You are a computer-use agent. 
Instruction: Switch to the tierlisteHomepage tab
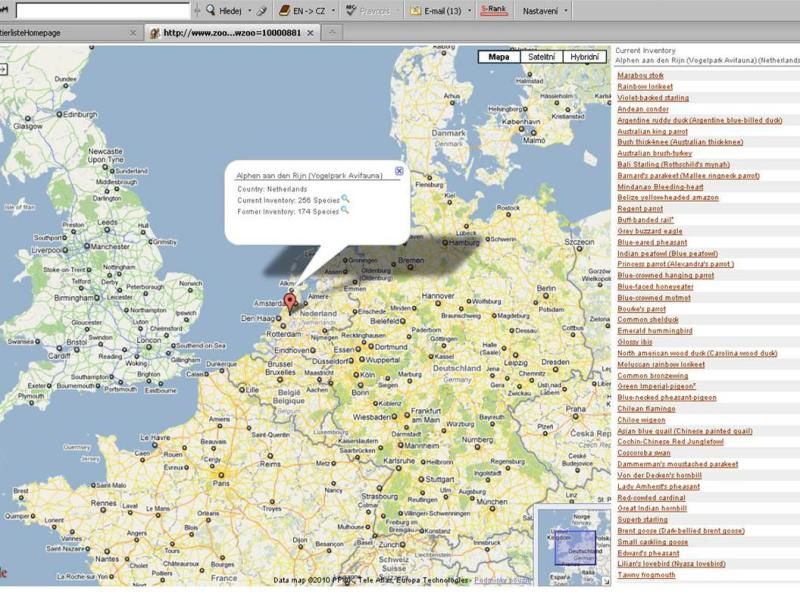pos(64,33)
